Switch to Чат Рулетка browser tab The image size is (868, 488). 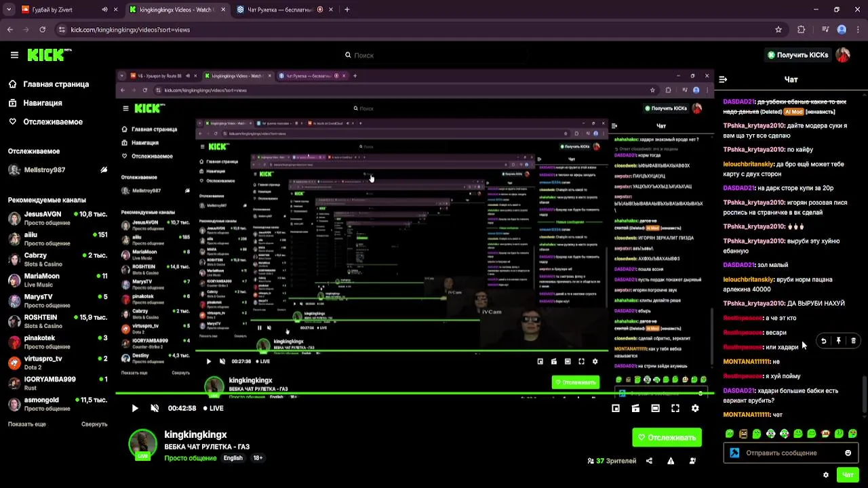pyautogui.click(x=285, y=9)
